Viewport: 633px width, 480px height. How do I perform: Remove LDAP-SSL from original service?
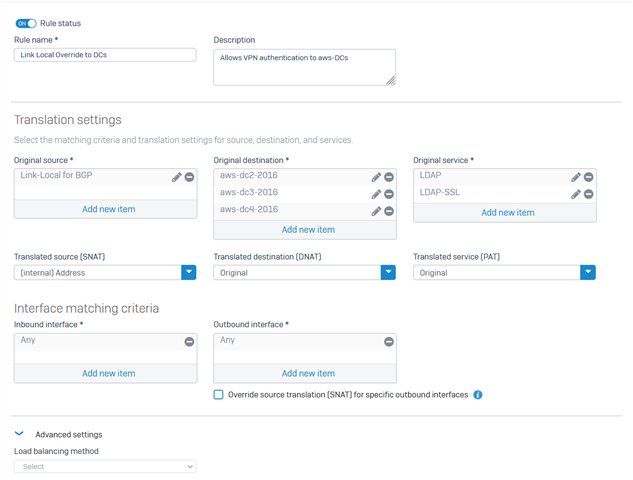(x=589, y=194)
